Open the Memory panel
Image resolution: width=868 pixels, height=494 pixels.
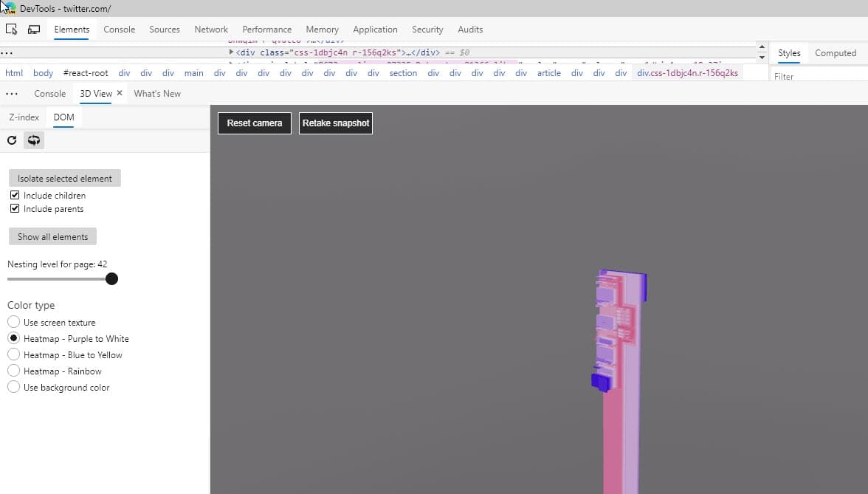coord(322,30)
